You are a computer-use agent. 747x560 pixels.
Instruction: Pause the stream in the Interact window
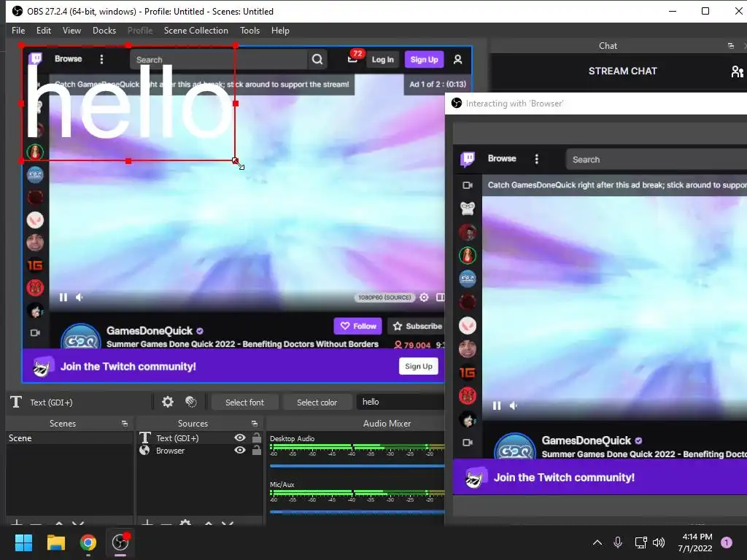(496, 405)
